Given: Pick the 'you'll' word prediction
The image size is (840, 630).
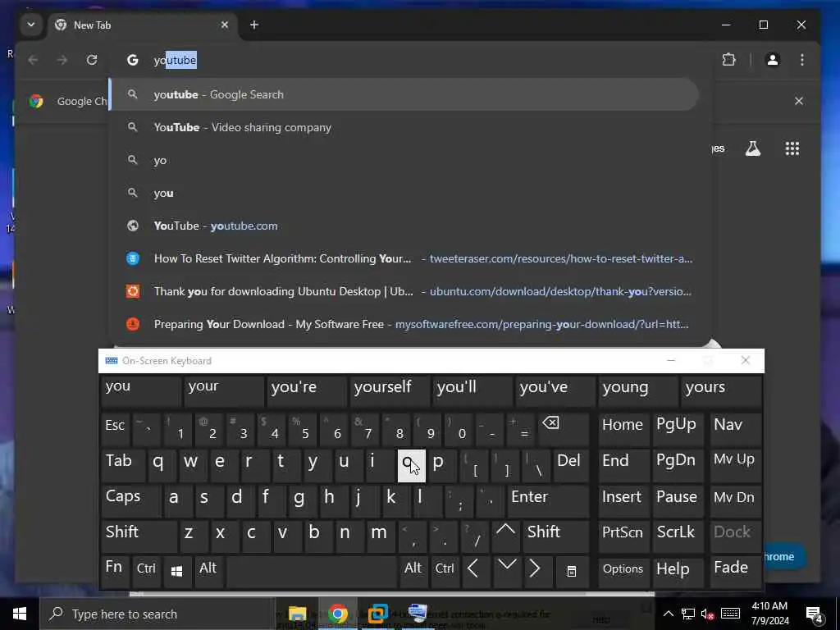Looking at the screenshot, I should point(472,390).
